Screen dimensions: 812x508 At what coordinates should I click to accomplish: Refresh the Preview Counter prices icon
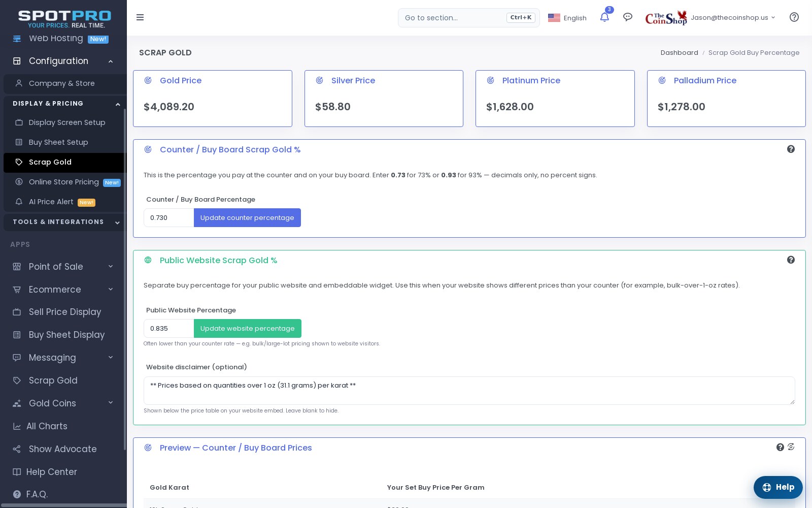click(x=791, y=447)
